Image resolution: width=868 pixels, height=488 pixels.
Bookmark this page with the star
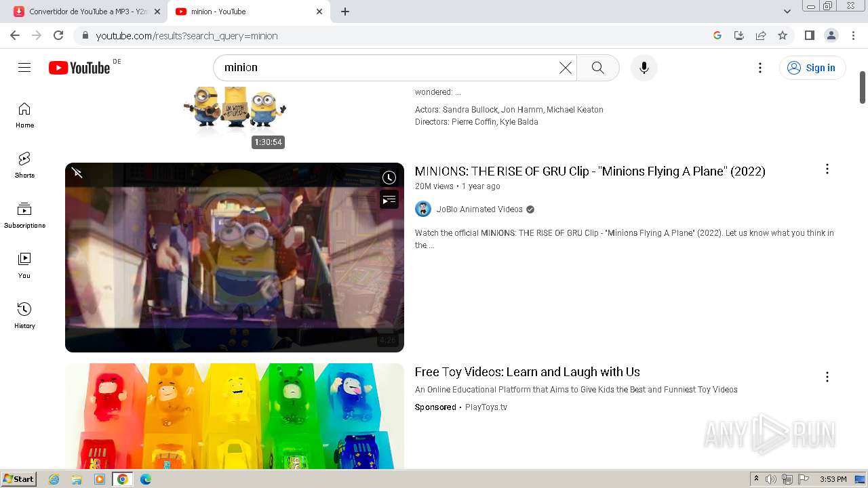coord(783,35)
